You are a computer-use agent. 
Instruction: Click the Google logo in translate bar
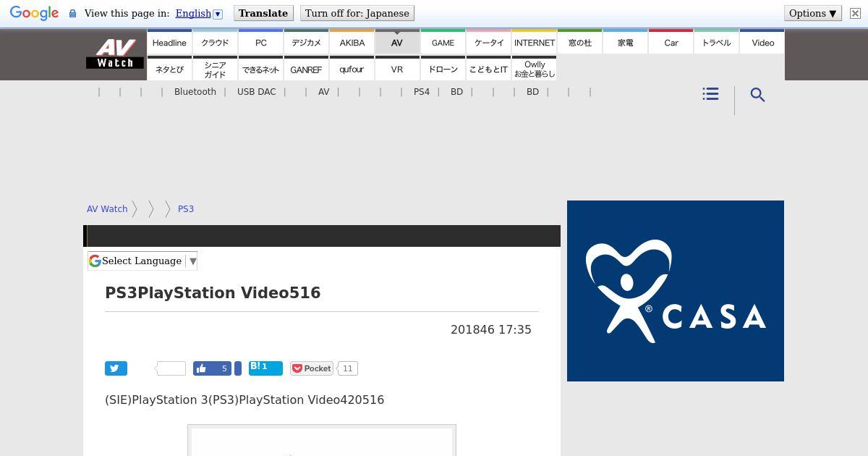click(x=34, y=14)
